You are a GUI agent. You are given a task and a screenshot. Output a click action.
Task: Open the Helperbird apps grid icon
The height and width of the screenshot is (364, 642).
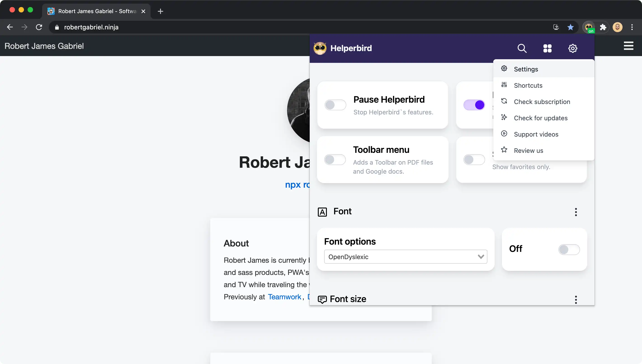pyautogui.click(x=547, y=48)
